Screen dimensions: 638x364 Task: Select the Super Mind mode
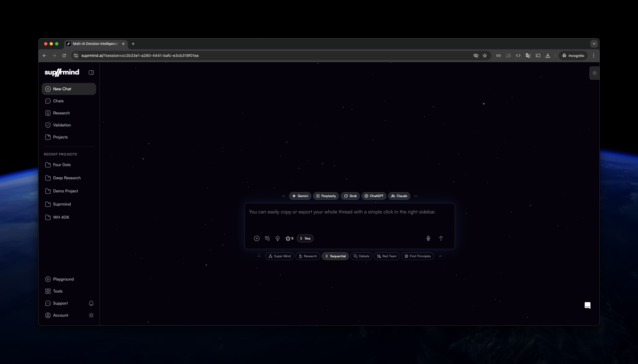click(280, 256)
